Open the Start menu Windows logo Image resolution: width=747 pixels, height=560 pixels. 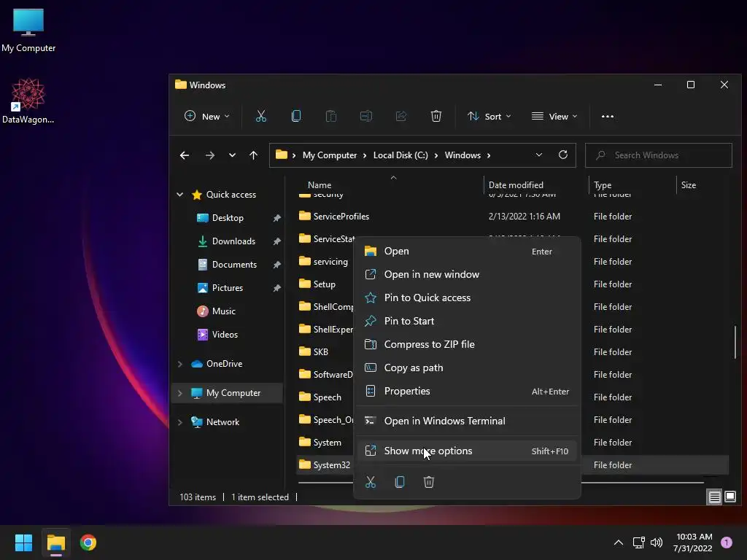(x=23, y=542)
